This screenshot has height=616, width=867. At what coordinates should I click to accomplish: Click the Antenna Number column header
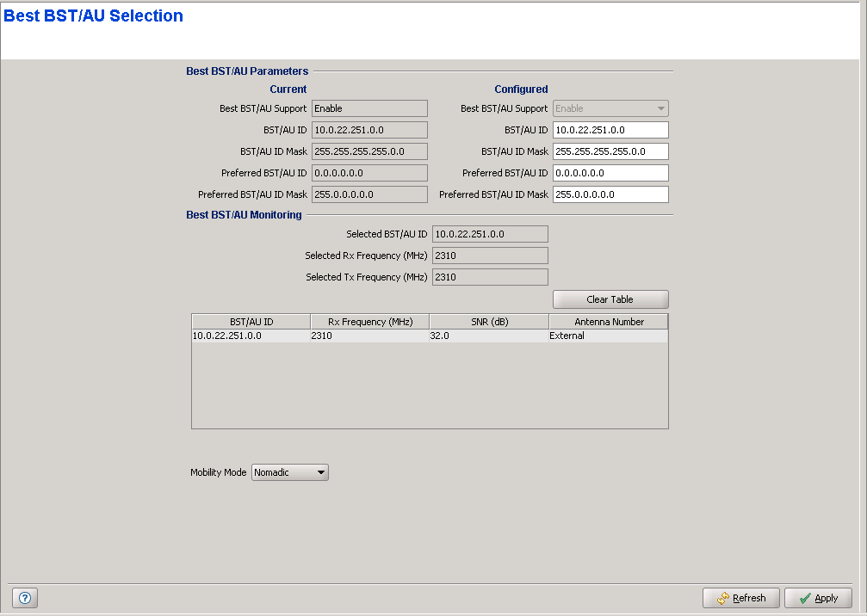click(609, 322)
